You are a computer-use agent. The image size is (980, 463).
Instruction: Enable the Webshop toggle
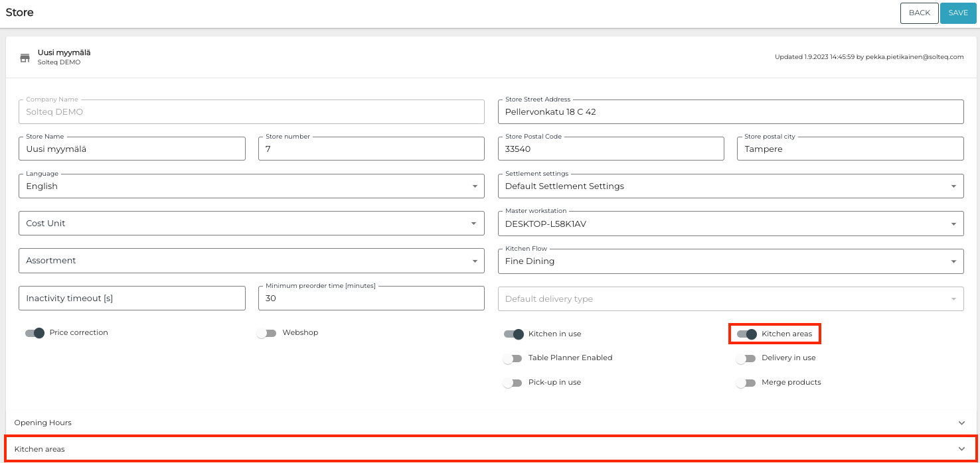click(266, 333)
